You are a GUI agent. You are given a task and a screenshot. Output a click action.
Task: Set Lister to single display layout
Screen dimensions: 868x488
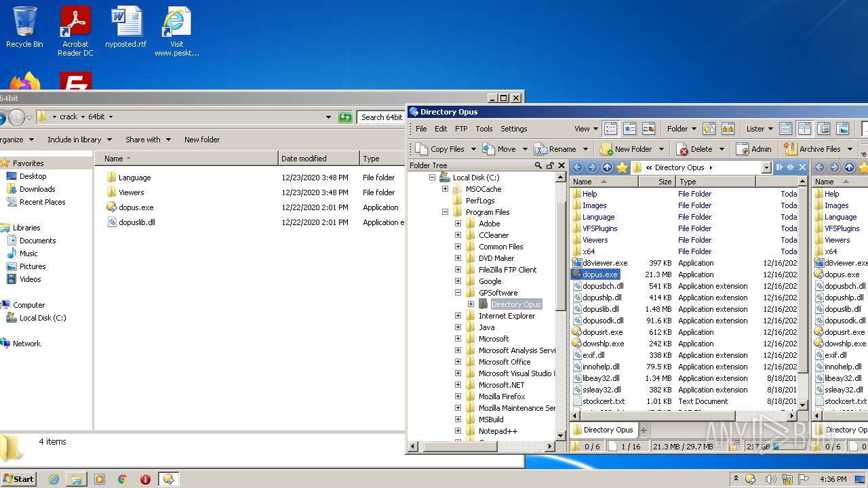[785, 128]
